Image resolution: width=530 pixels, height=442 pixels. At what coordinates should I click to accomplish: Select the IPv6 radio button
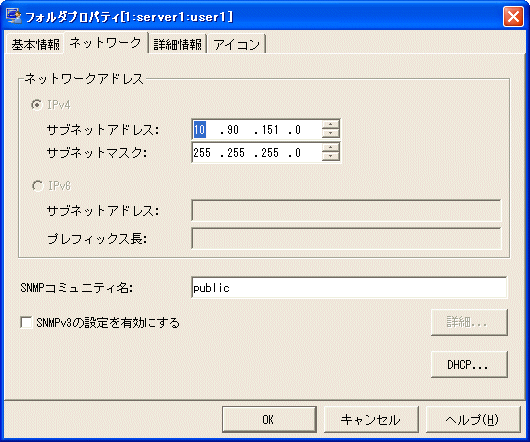(37, 186)
